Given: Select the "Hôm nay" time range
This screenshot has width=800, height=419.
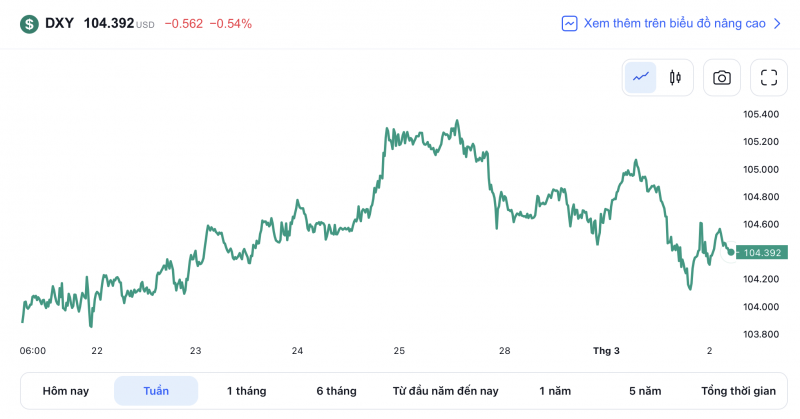Looking at the screenshot, I should point(67,391).
